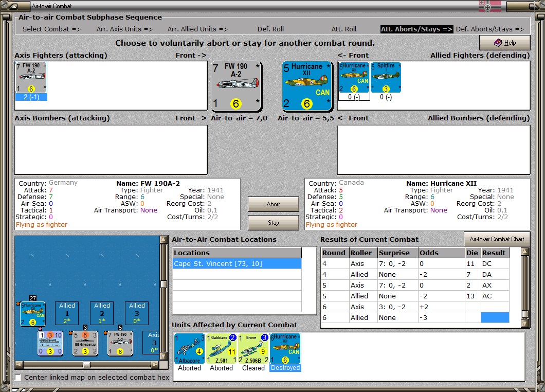
Task: Click the Att. Aborts/Stays highlighted subphase step
Action: coord(417,29)
